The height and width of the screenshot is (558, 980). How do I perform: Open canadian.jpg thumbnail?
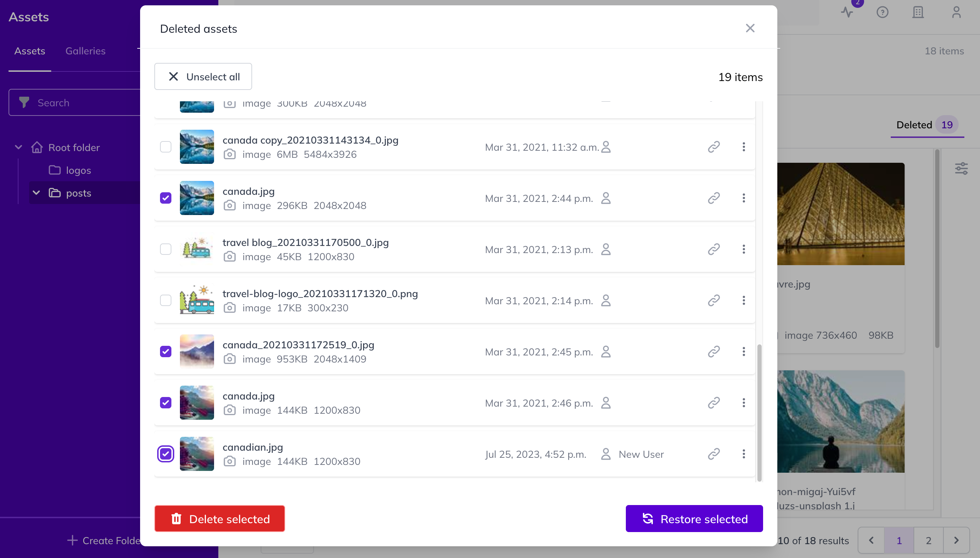[197, 454]
